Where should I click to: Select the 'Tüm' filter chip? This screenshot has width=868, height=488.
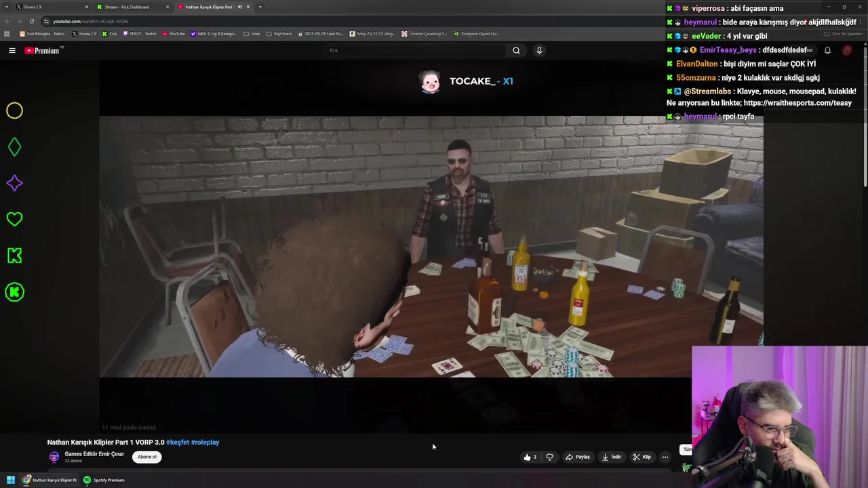coord(686,449)
